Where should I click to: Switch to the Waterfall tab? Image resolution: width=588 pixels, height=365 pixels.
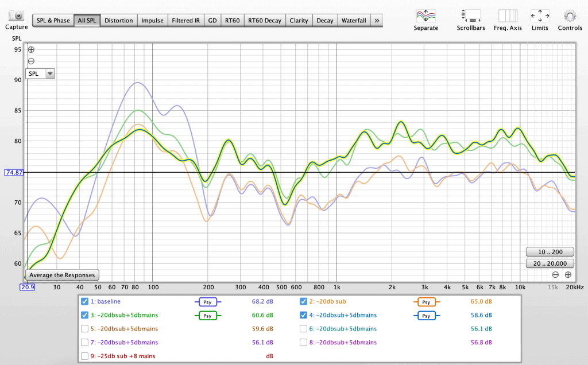(354, 21)
